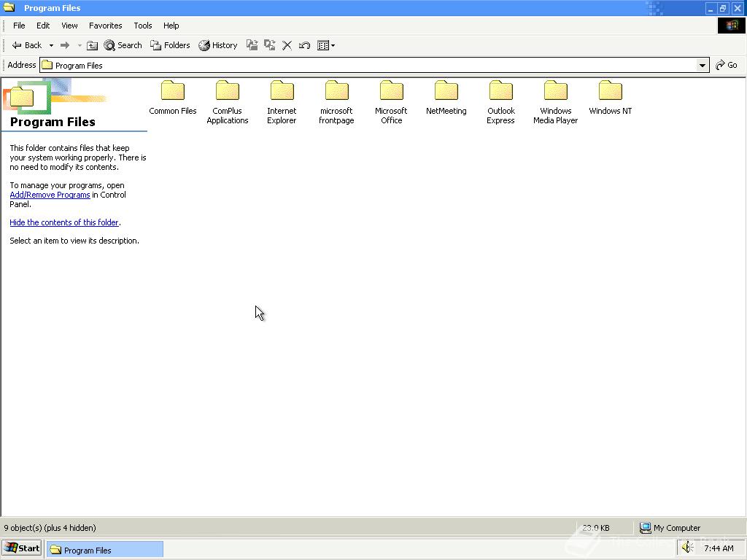Click the Windows logo throbber icon
Image resolution: width=747 pixels, height=560 pixels.
731,26
